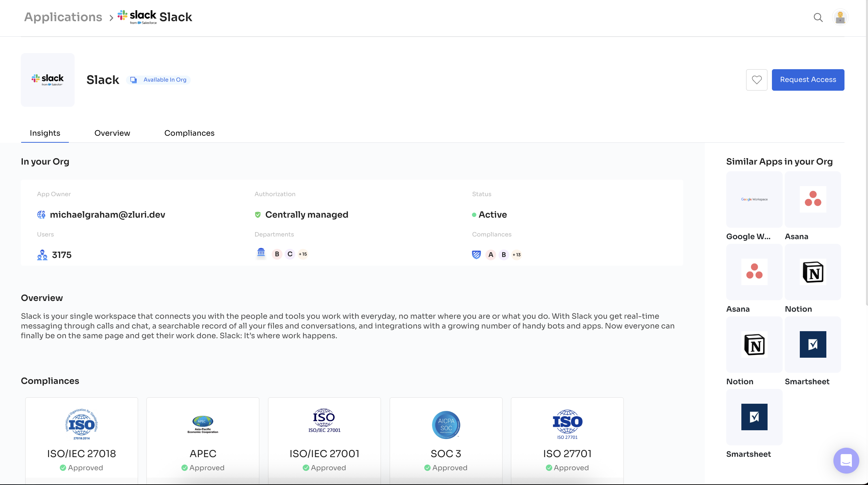Screen dimensions: 868x485
Task: Open the Asana tile beside first Notion
Action: pyautogui.click(x=754, y=272)
